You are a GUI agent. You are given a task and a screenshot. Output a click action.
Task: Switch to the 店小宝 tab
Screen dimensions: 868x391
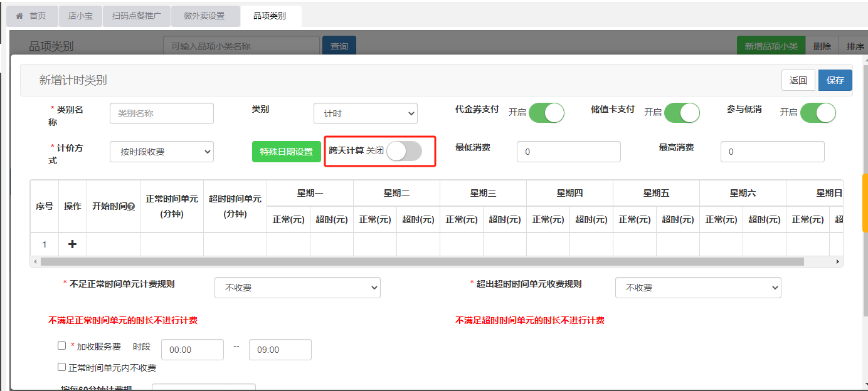click(80, 16)
